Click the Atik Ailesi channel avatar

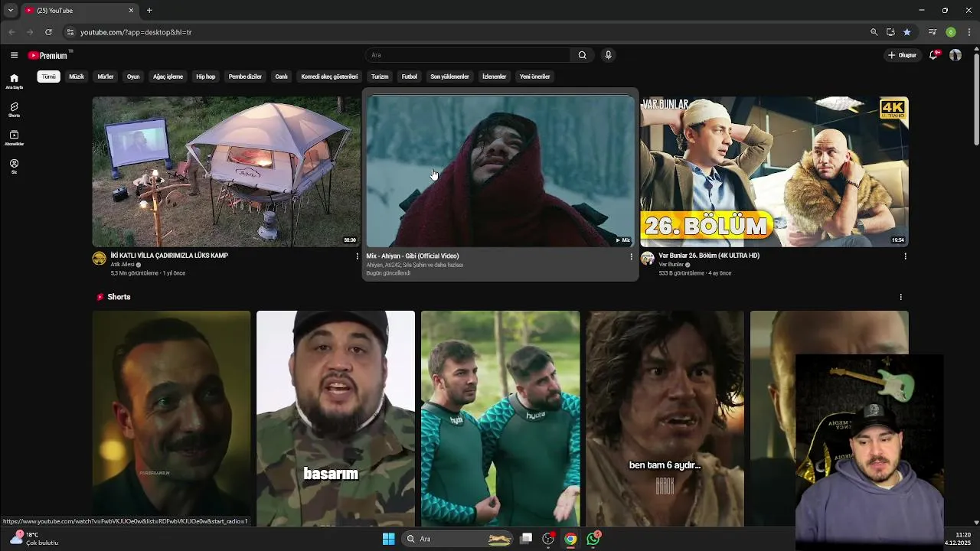(x=100, y=259)
